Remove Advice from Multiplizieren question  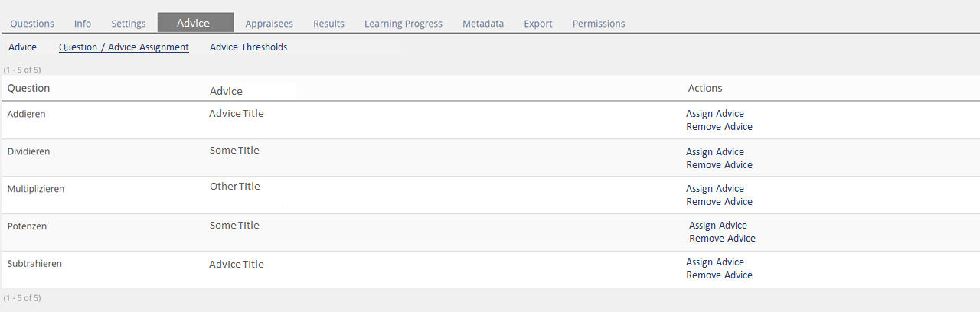719,202
